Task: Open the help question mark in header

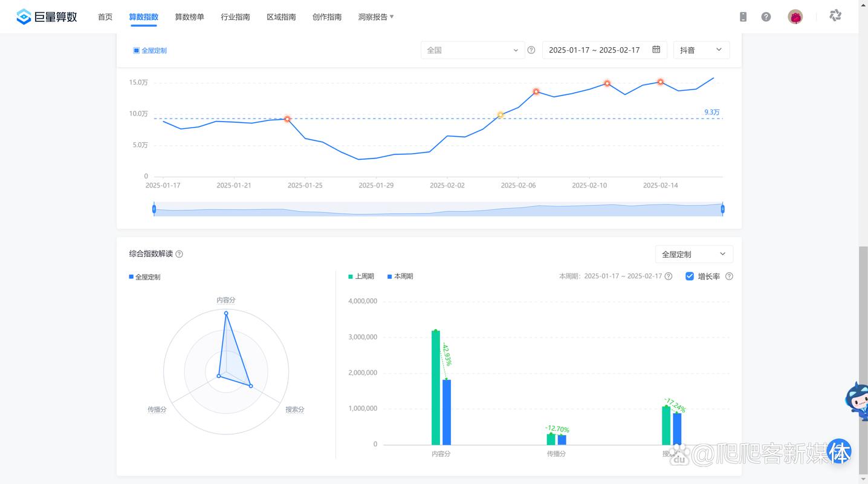Action: pos(766,17)
